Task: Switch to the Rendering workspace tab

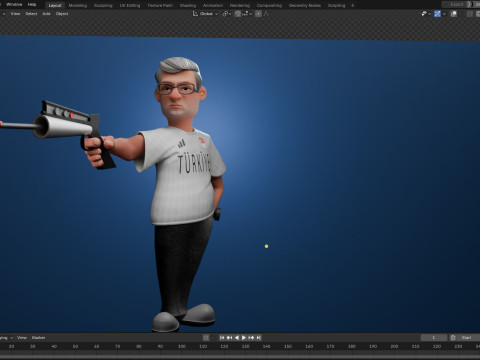Action: tap(240, 5)
